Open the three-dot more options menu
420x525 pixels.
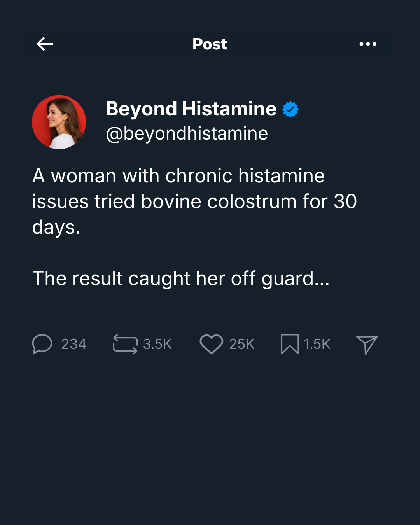pos(368,44)
